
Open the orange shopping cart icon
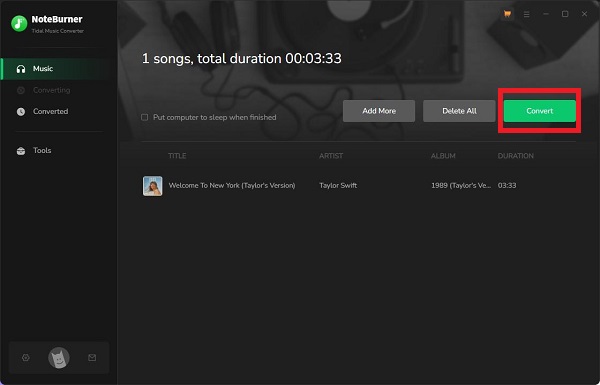click(x=507, y=14)
